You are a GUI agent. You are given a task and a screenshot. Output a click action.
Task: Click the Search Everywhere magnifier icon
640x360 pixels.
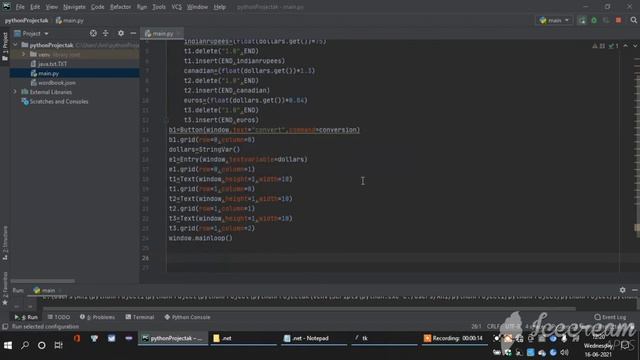tap(633, 20)
